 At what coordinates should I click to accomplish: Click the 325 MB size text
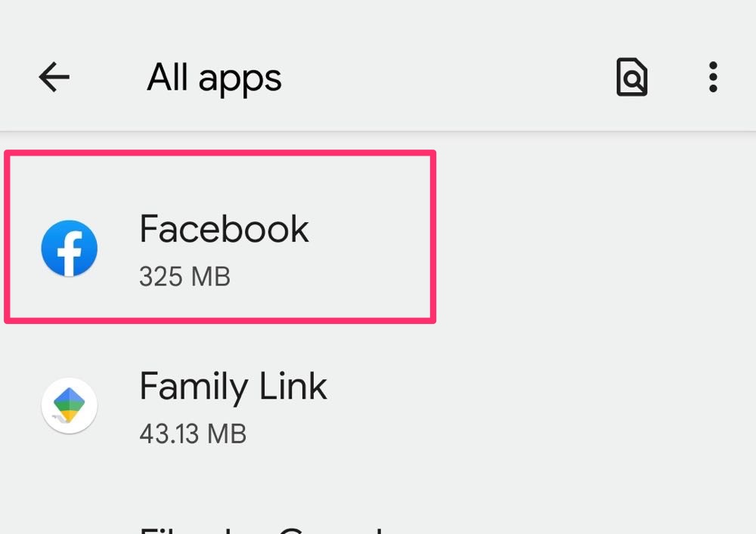coord(184,276)
